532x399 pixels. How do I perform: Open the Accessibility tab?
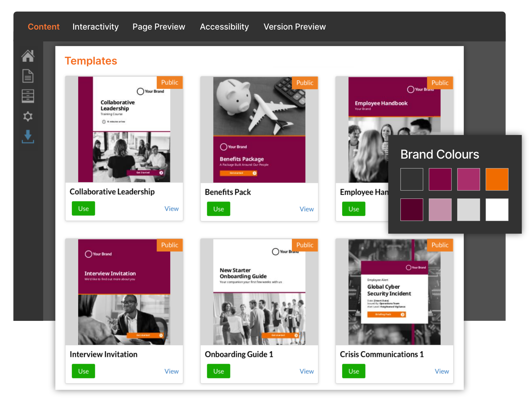224,27
